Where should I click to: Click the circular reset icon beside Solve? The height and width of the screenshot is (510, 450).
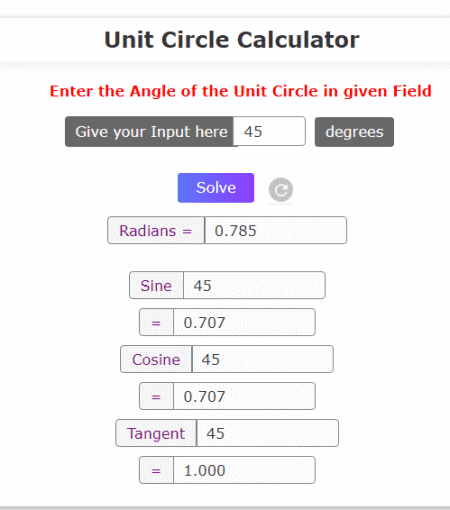pos(281,189)
